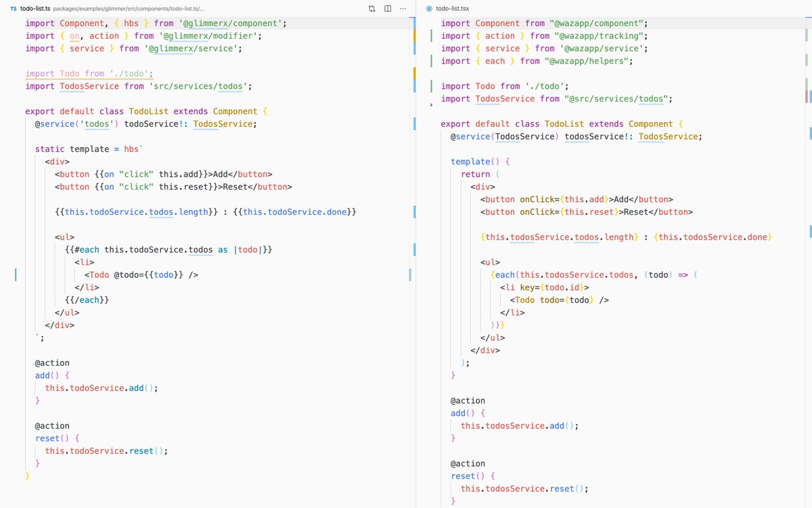Click the split editor layout icon
The height and width of the screenshot is (508, 812).
coord(387,8)
